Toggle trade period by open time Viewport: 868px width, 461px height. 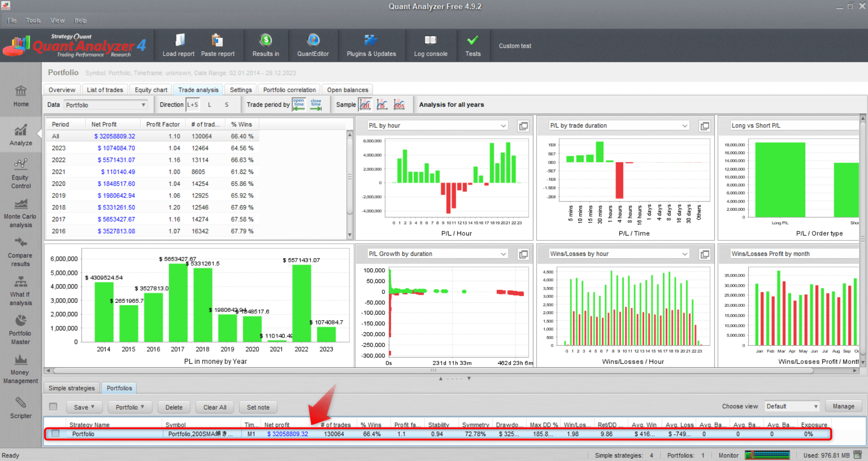click(299, 104)
